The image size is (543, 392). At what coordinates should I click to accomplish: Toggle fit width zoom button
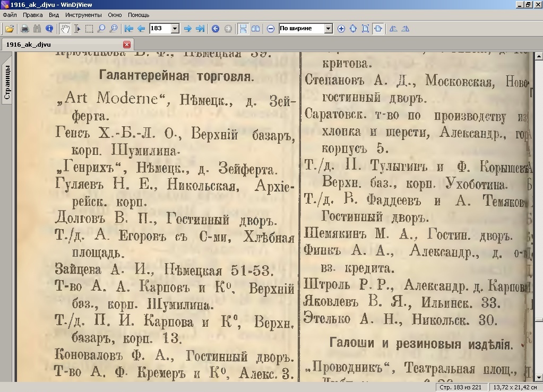point(378,29)
